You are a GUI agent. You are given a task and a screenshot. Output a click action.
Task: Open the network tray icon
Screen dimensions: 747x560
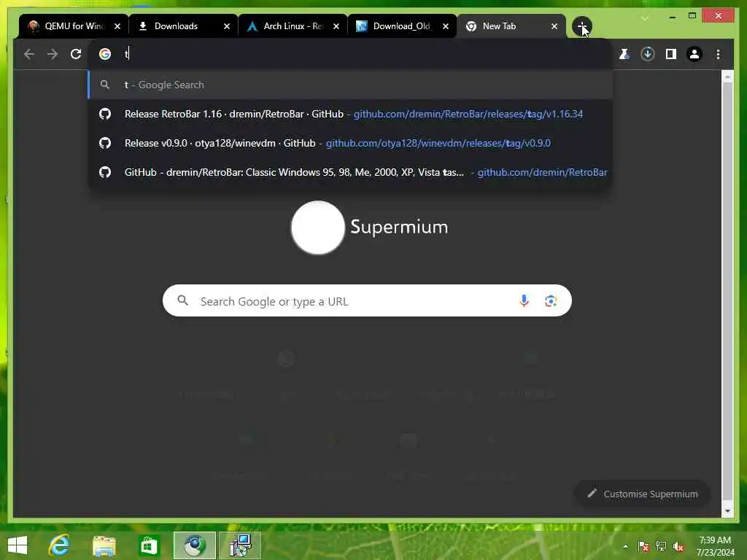coord(661,546)
